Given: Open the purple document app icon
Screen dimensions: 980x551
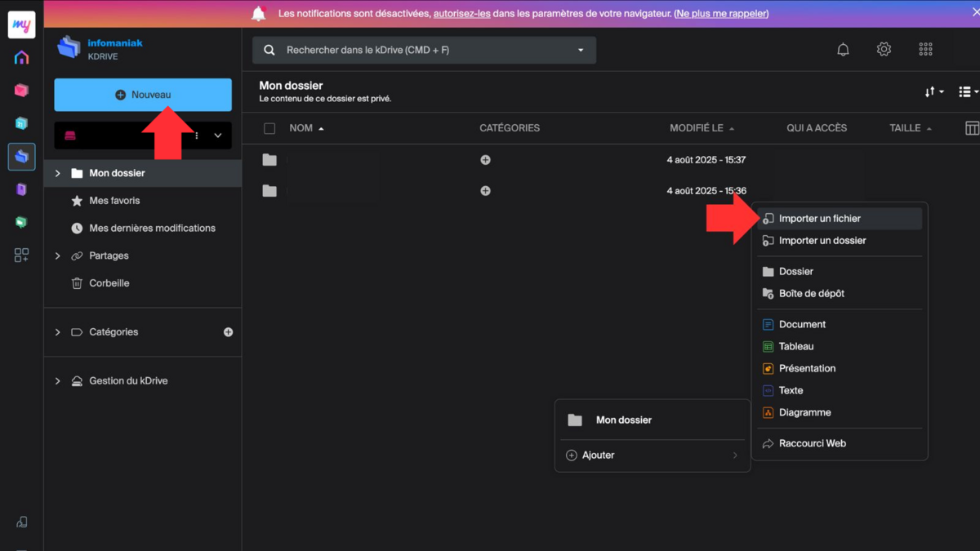Looking at the screenshot, I should click(x=22, y=189).
